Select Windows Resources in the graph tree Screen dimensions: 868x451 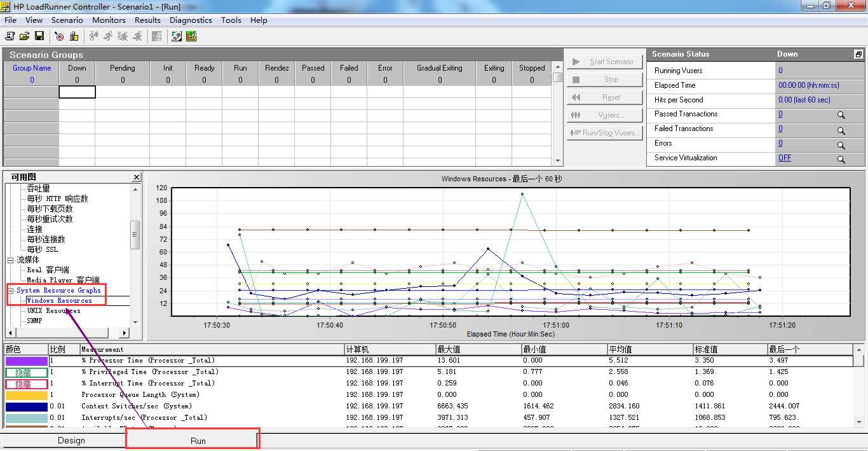tap(59, 301)
